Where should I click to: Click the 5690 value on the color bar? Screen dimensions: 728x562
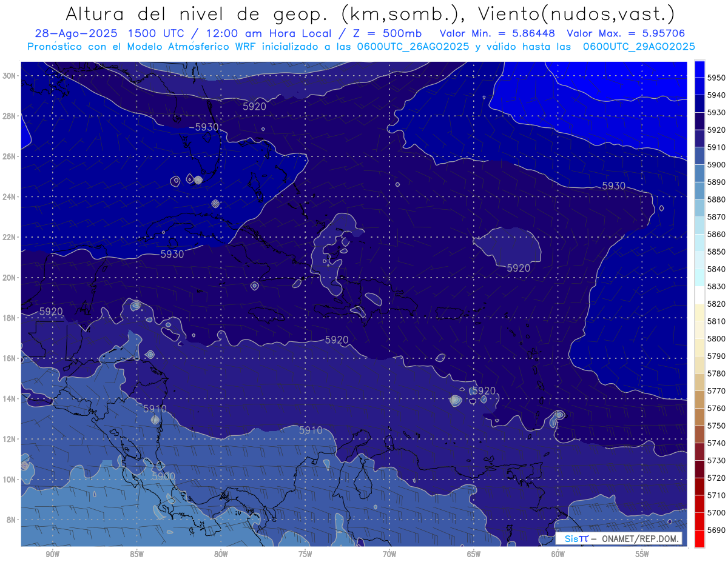pos(716,530)
